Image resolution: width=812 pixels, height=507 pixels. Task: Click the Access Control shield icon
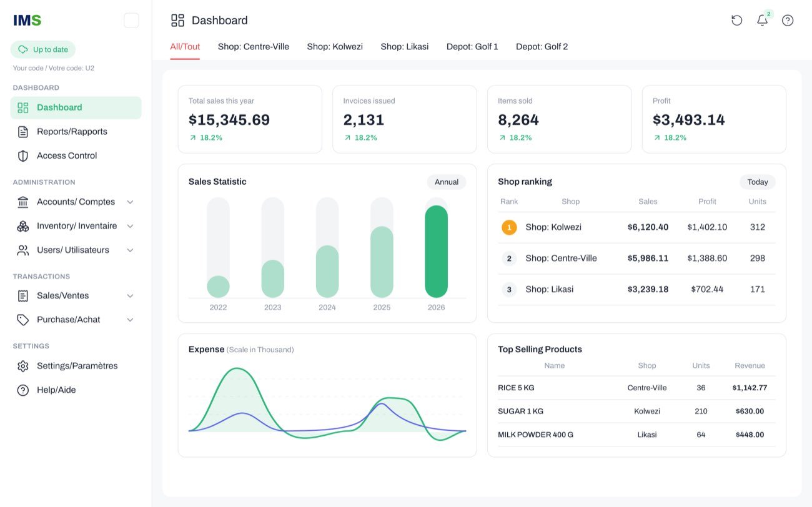23,156
